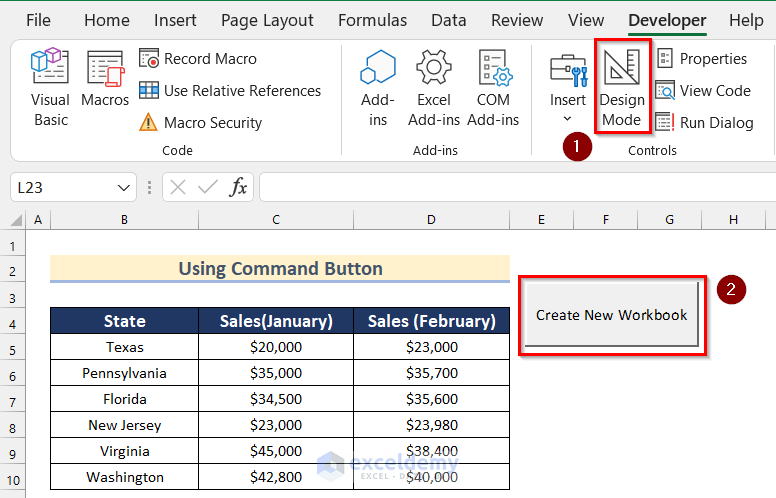Click the Insert Function fx button
The width and height of the screenshot is (776, 498).
(x=238, y=188)
